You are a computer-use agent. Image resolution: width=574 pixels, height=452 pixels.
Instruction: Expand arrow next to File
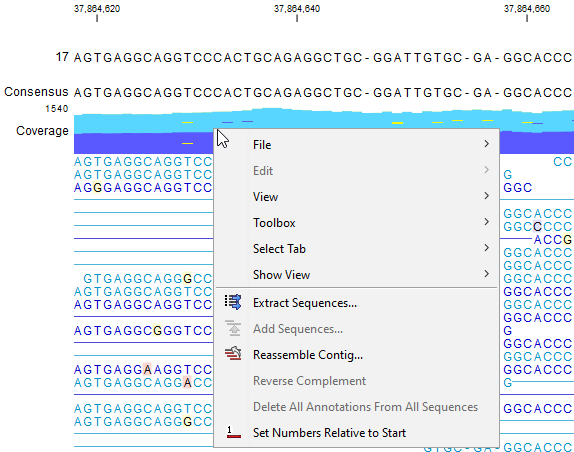487,144
